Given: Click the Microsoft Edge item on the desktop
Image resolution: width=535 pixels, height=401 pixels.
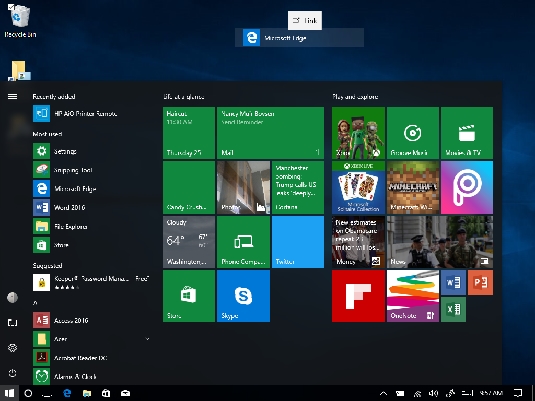Looking at the screenshot, I should pos(299,38).
